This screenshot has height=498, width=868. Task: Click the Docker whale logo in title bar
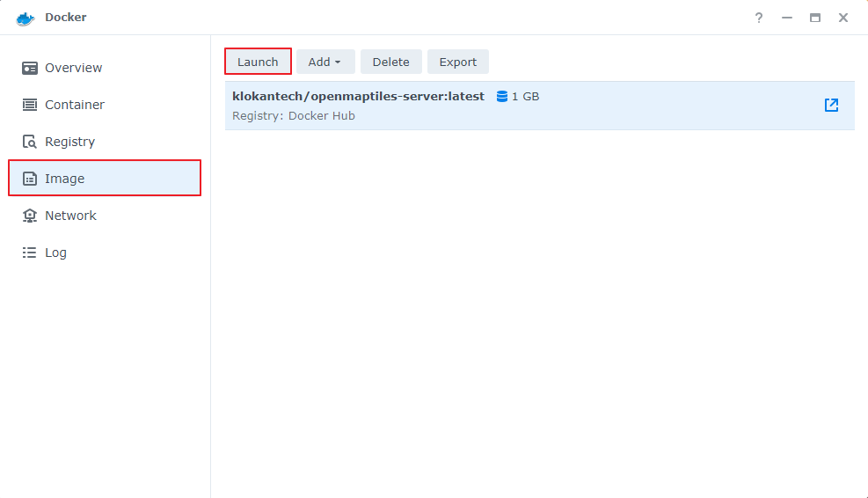pos(25,18)
